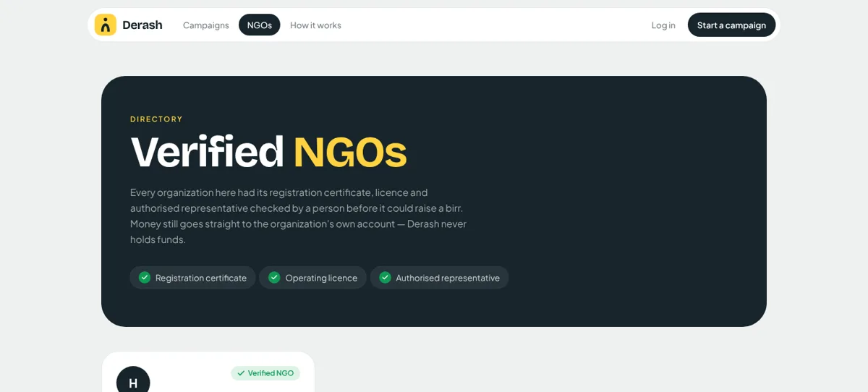Click the green check beside Registration certificate
Image resolution: width=868 pixels, height=392 pixels.
click(x=145, y=277)
